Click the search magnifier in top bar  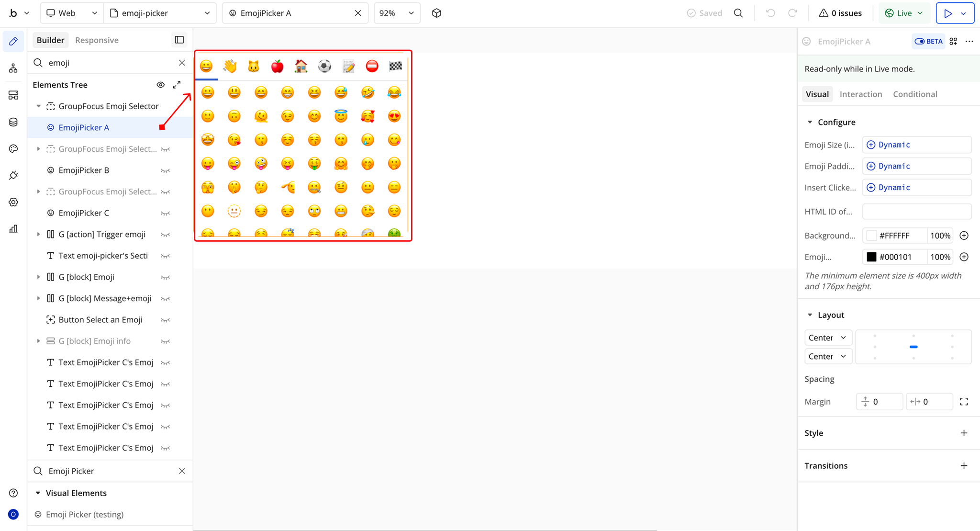(738, 13)
